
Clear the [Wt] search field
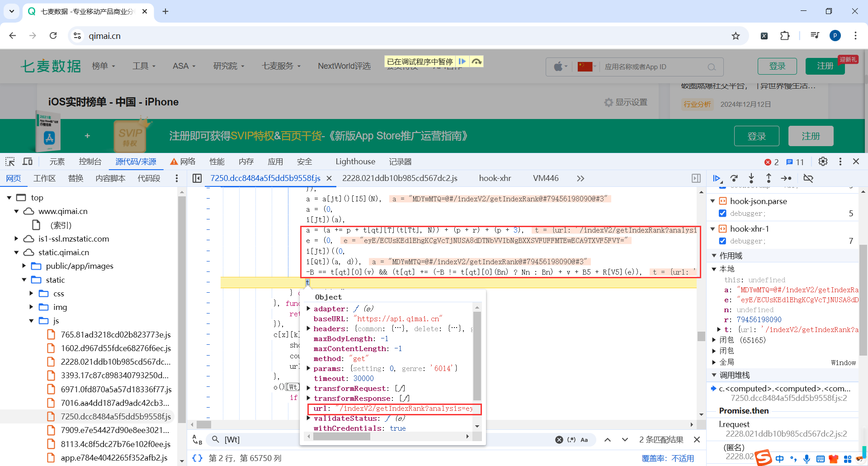click(559, 440)
